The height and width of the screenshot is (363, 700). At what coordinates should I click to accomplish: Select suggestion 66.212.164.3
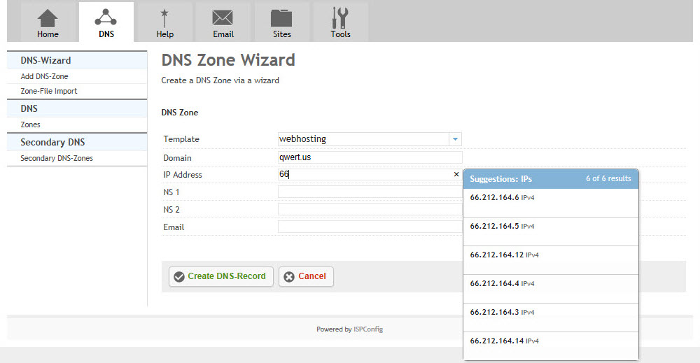[x=550, y=318]
